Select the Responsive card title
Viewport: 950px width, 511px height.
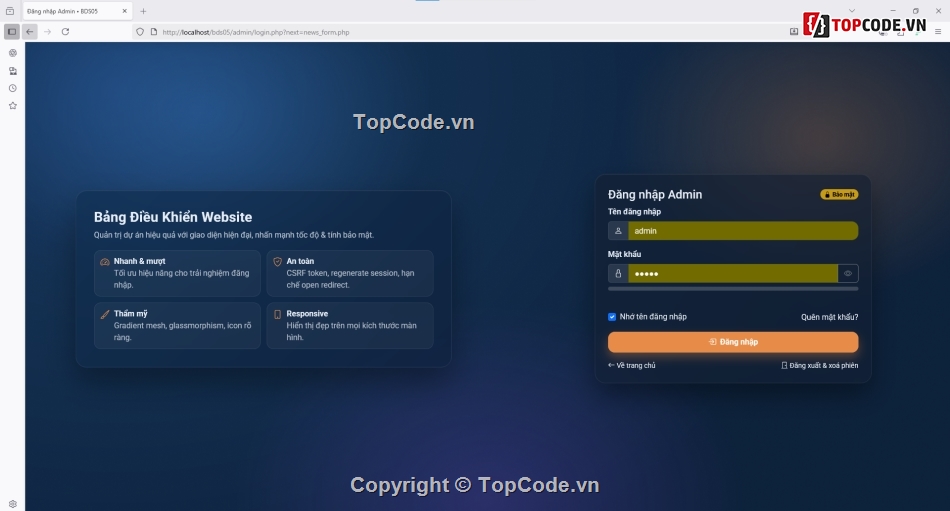pyautogui.click(x=307, y=313)
